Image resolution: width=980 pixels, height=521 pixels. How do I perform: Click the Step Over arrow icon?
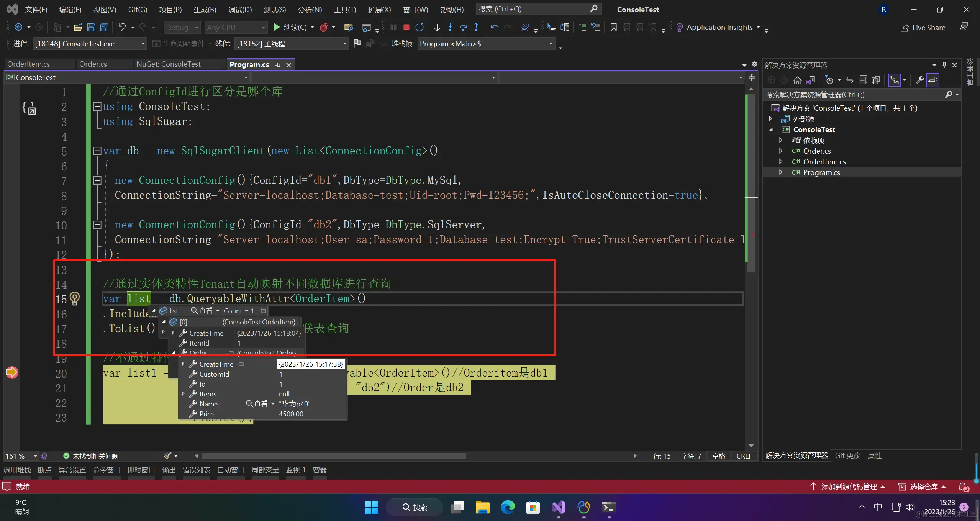463,27
